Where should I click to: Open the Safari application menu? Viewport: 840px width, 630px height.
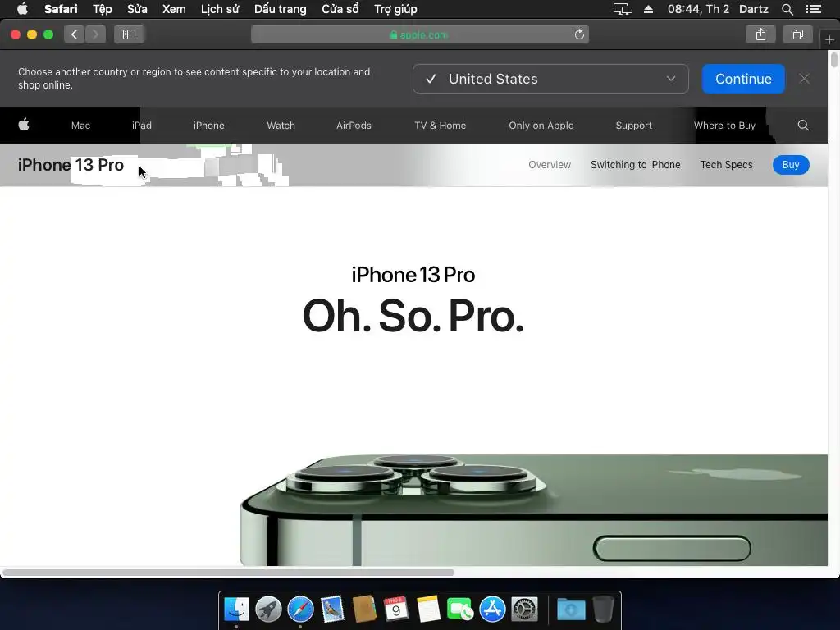(61, 9)
